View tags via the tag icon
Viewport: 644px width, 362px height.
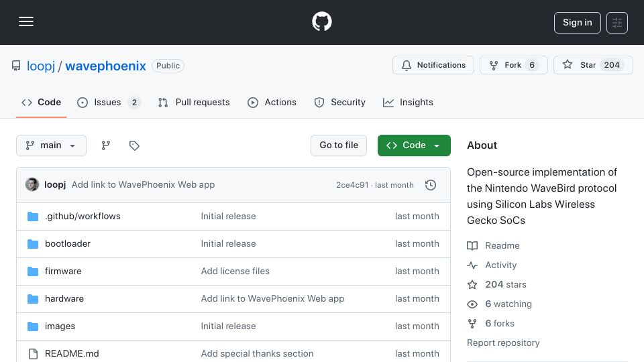pos(134,145)
